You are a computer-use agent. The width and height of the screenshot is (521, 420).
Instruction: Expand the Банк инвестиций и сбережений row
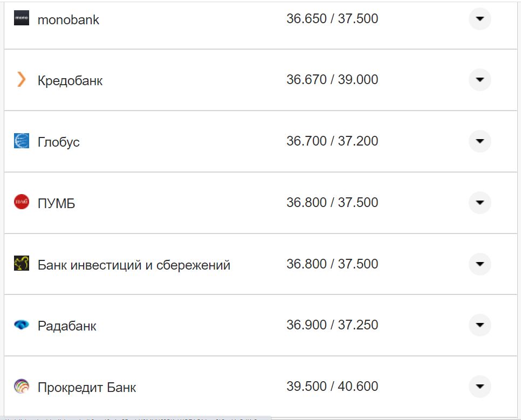pos(479,264)
